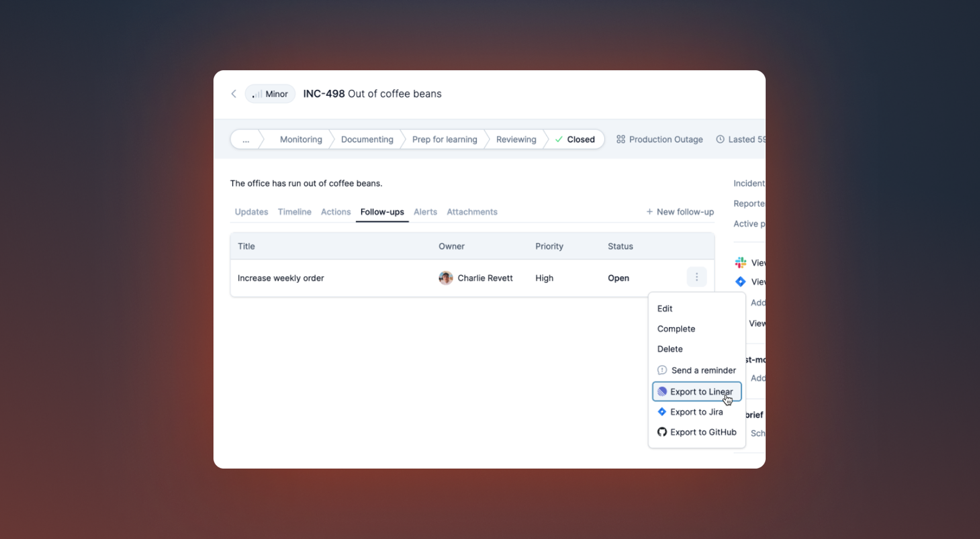The height and width of the screenshot is (539, 980).
Task: Select the Closed status step
Action: [575, 139]
